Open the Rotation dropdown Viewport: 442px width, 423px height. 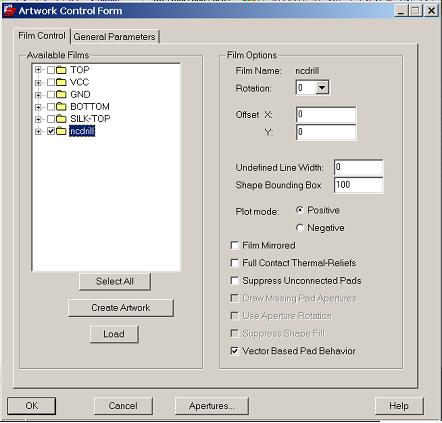(x=322, y=88)
